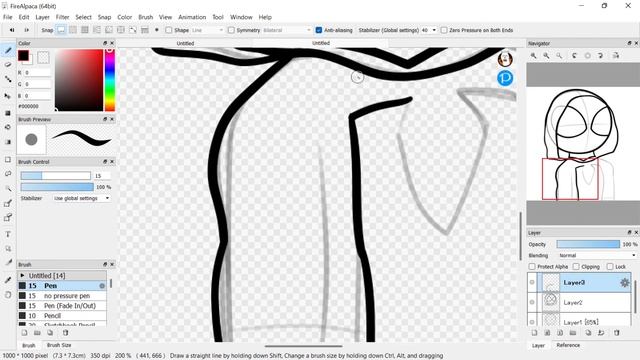Toggle visibility of Layer3
The width and height of the screenshot is (640, 360).
pyautogui.click(x=532, y=282)
